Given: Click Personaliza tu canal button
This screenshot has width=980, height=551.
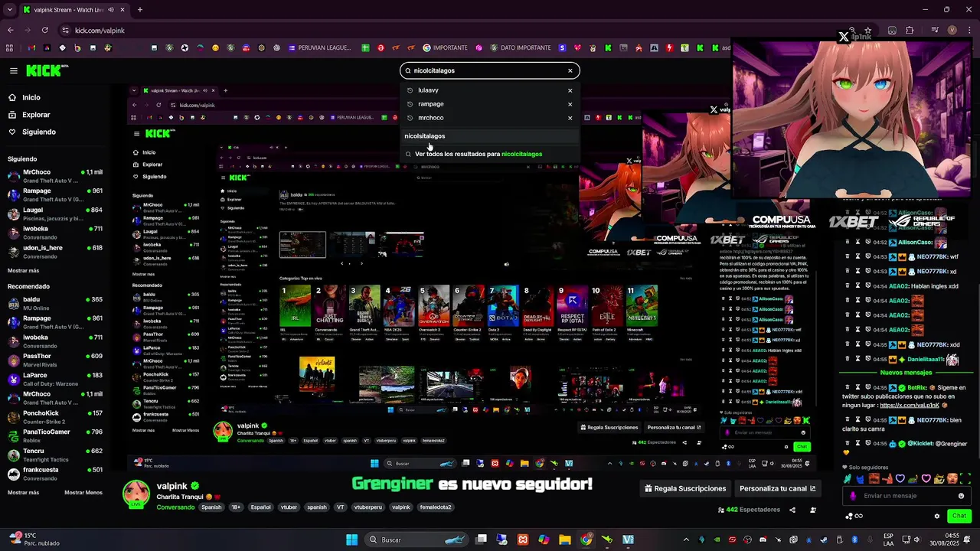Looking at the screenshot, I should [x=777, y=488].
